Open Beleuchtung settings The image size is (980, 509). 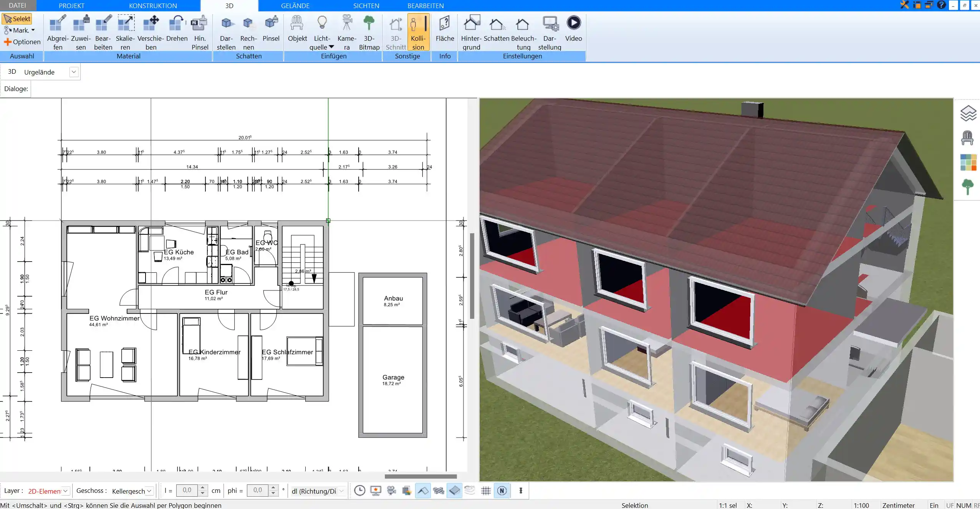(x=523, y=32)
